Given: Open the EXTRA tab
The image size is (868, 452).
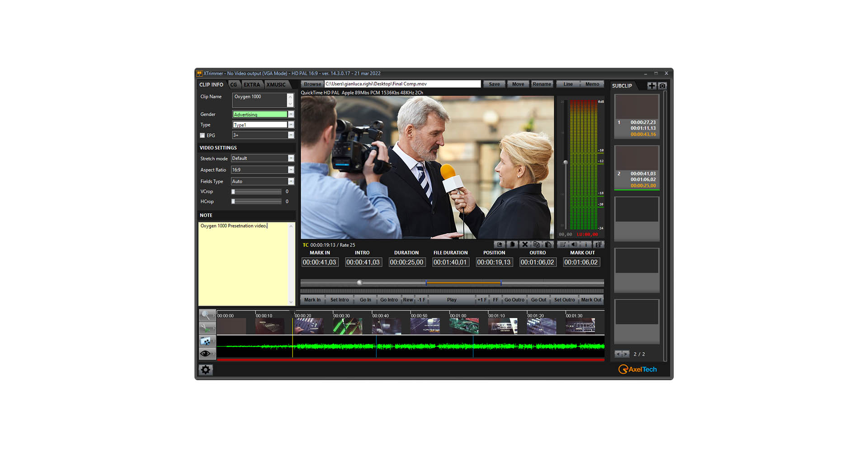Looking at the screenshot, I should 252,85.
